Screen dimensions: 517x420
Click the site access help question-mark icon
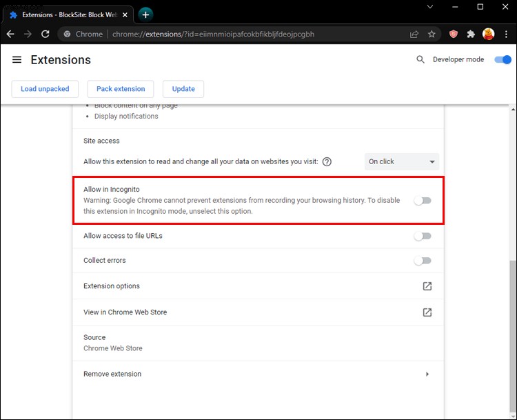[327, 161]
